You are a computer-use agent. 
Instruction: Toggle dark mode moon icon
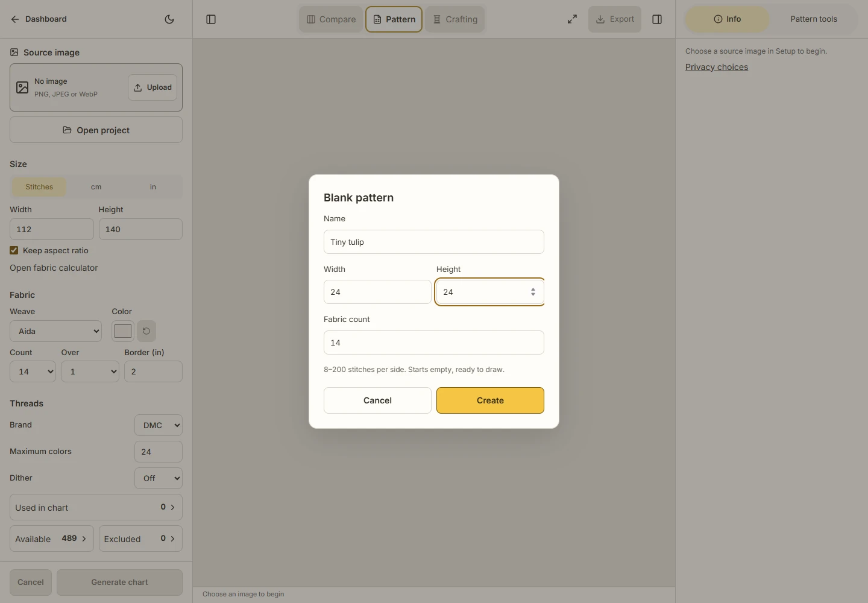tap(169, 19)
